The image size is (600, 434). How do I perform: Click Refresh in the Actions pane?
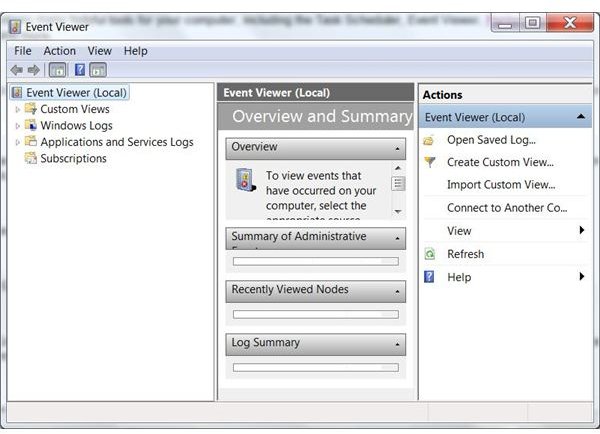(466, 254)
